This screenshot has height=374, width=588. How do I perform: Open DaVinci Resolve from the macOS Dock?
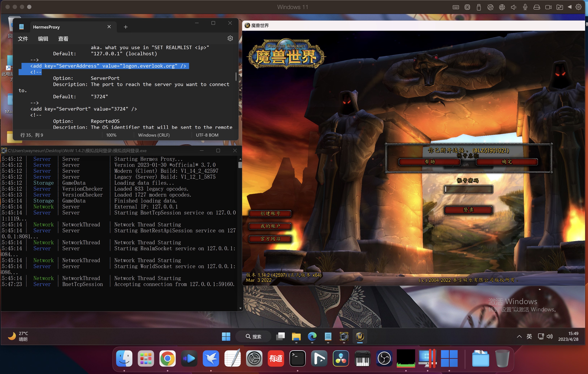coord(341,358)
